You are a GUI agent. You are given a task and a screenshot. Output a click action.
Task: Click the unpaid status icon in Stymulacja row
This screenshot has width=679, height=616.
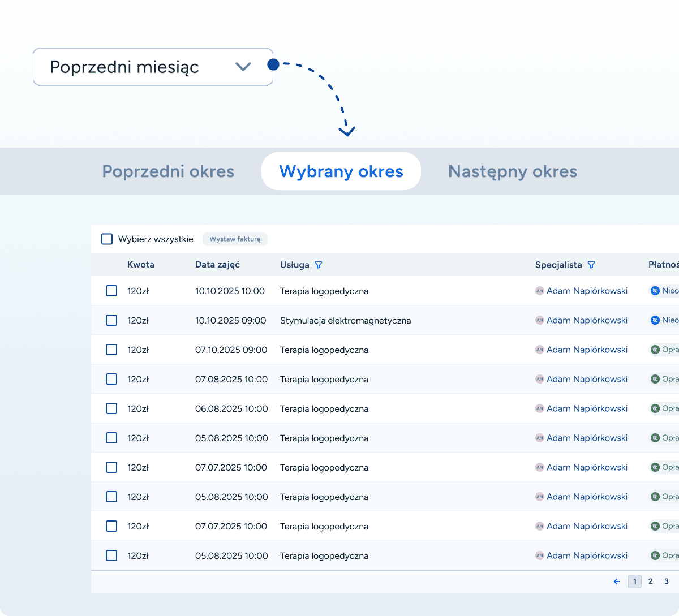pos(655,320)
